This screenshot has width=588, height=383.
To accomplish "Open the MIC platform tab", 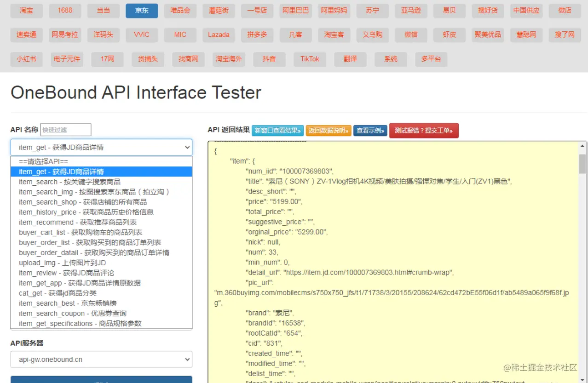I will pos(180,35).
